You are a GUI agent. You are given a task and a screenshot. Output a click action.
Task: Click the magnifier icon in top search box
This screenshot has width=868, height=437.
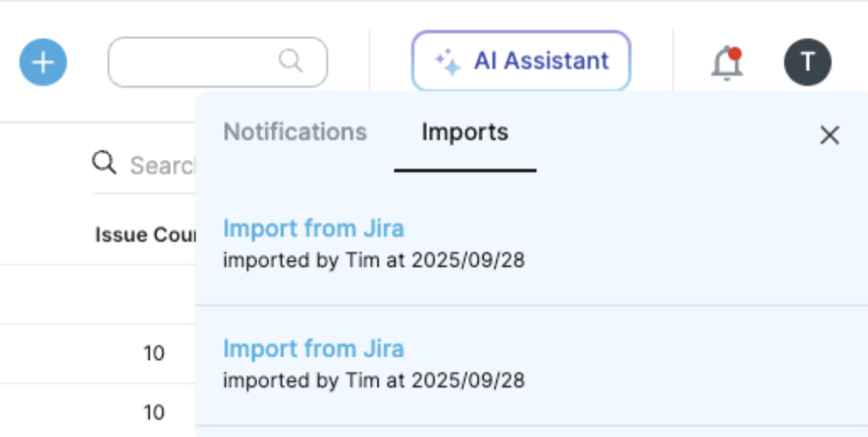coord(291,61)
